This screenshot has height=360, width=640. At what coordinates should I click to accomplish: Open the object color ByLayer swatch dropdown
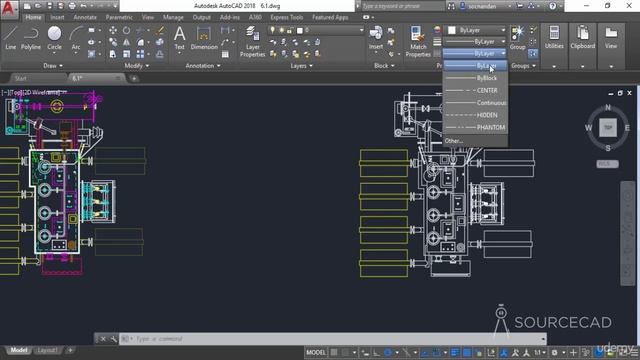(476, 30)
